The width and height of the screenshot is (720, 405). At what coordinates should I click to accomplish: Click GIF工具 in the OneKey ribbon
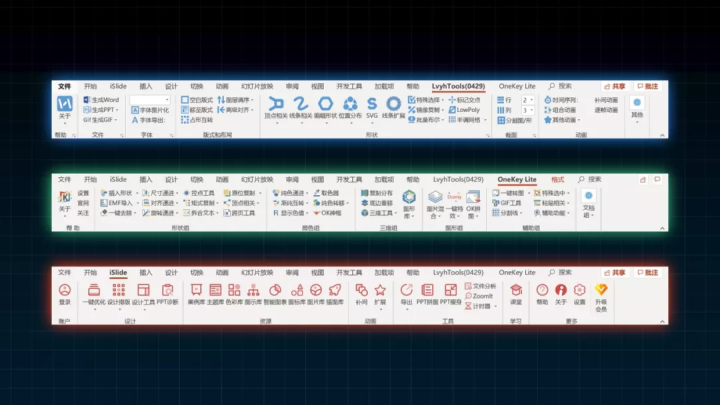[x=506, y=203]
